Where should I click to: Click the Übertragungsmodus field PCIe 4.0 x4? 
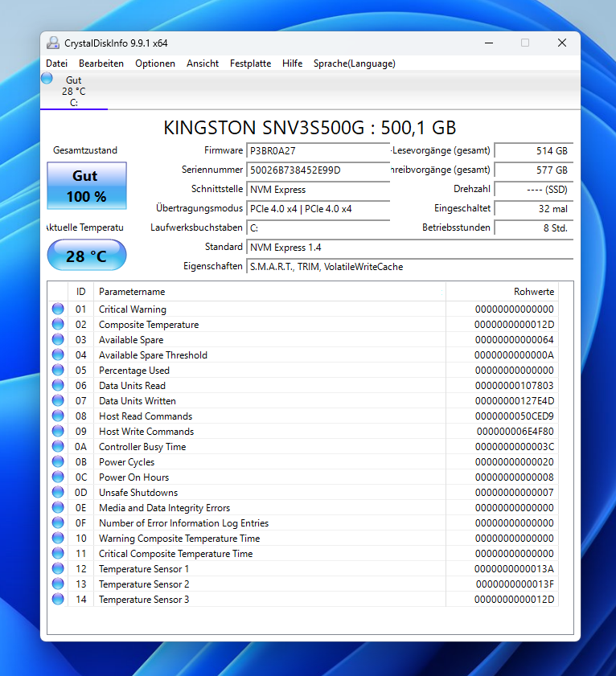point(318,209)
